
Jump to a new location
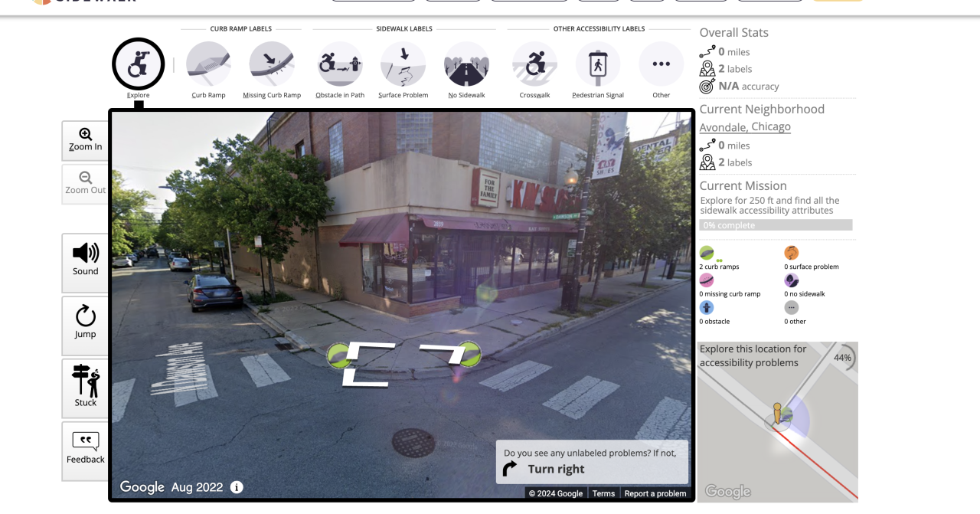pyautogui.click(x=85, y=325)
